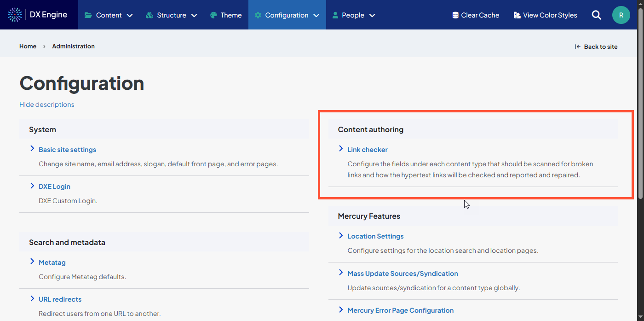Viewport: 644px width, 321px height.
Task: Click the Content authoring heading
Action: coord(370,129)
